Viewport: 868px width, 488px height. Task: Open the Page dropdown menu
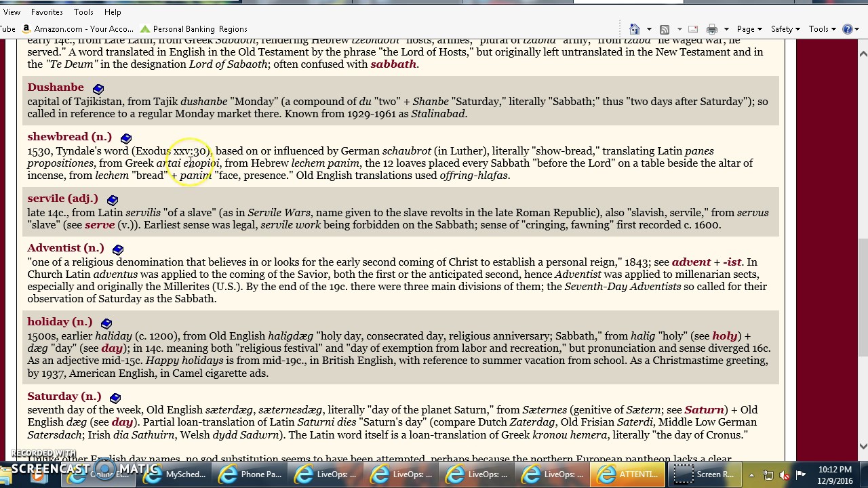pos(749,29)
